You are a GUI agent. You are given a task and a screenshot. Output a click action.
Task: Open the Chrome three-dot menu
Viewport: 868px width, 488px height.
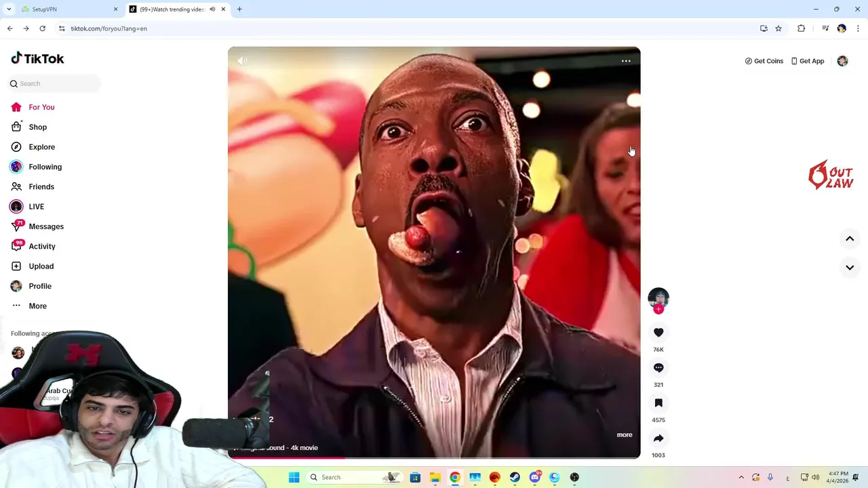[x=858, y=28]
